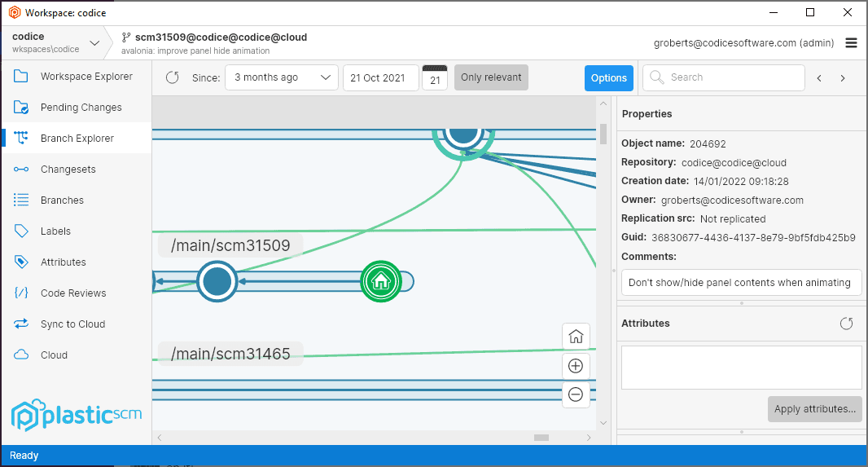Viewport: 868px width, 467px height.
Task: Click the /main/scm31509 branch label
Action: point(230,245)
